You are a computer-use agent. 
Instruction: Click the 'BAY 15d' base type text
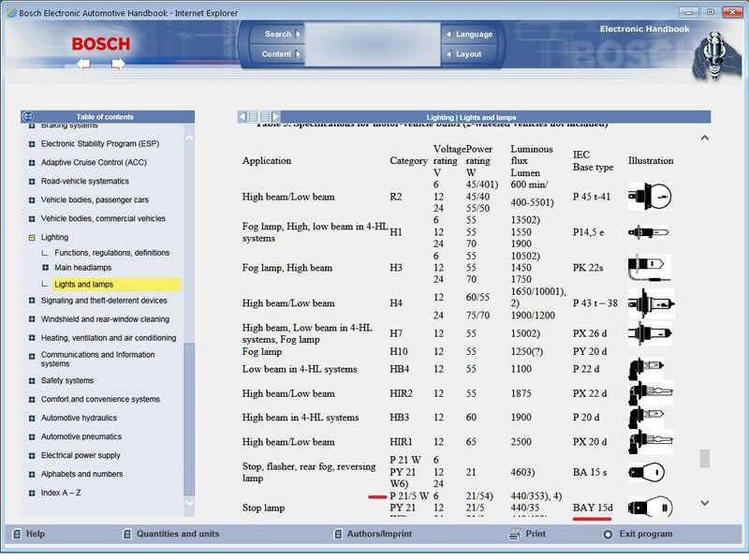(593, 508)
